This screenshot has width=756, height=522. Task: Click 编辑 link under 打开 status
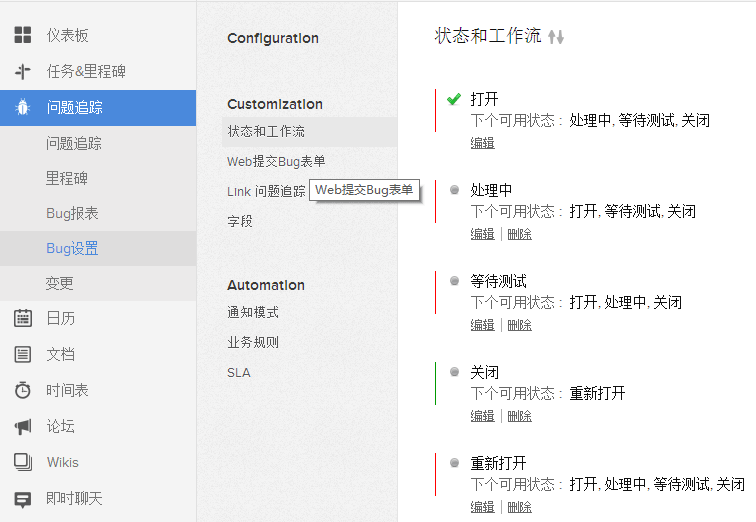pos(482,143)
